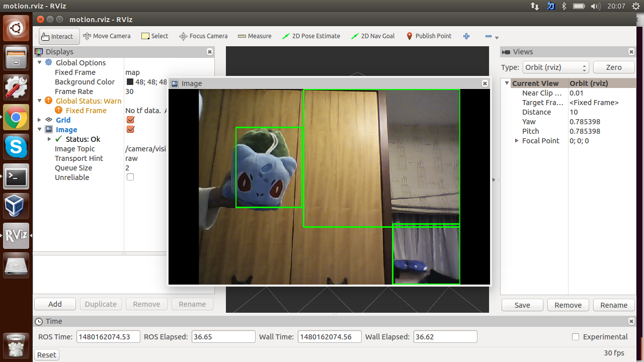Select the Transport Hint value raw
Screen dimensions: 644x362
coord(131,158)
